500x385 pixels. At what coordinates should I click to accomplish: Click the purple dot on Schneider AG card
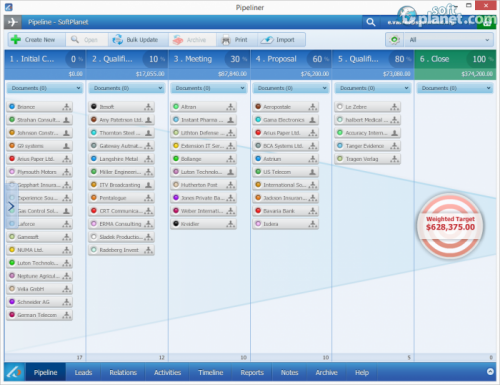pyautogui.click(x=12, y=302)
